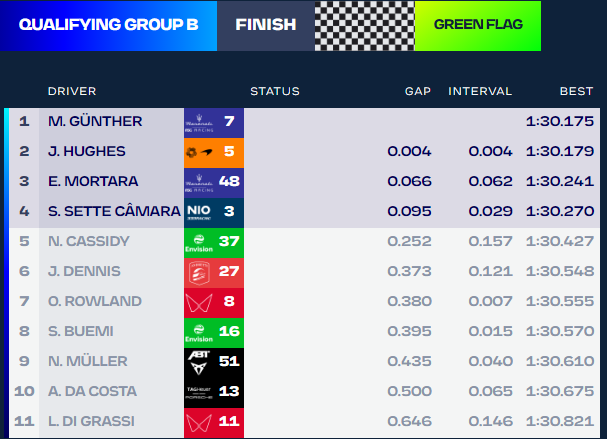
Task: Select the Qualifying Group B tab
Action: pyautogui.click(x=108, y=25)
